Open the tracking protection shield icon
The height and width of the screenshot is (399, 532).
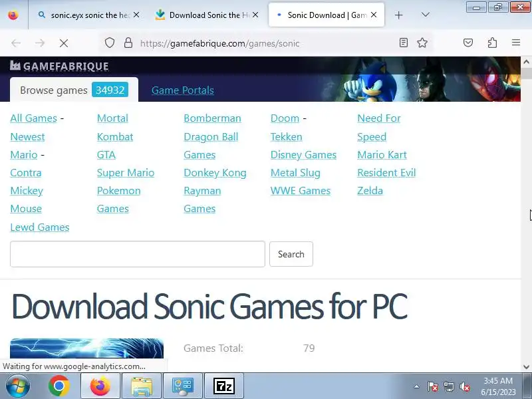[x=109, y=43]
